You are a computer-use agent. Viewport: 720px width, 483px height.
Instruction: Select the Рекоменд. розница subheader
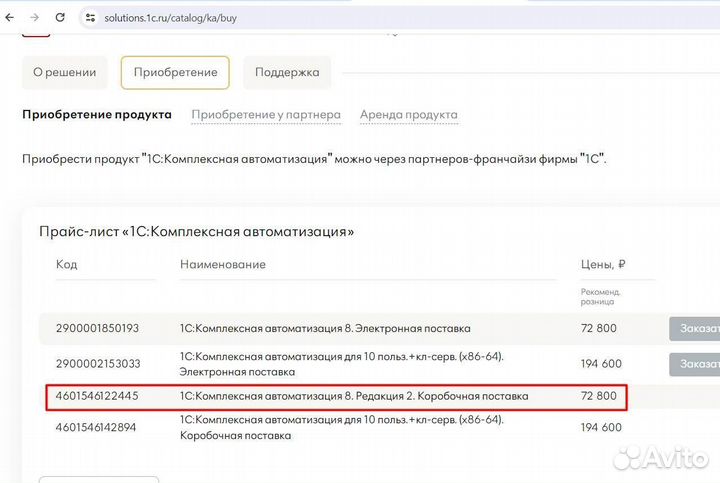600,297
